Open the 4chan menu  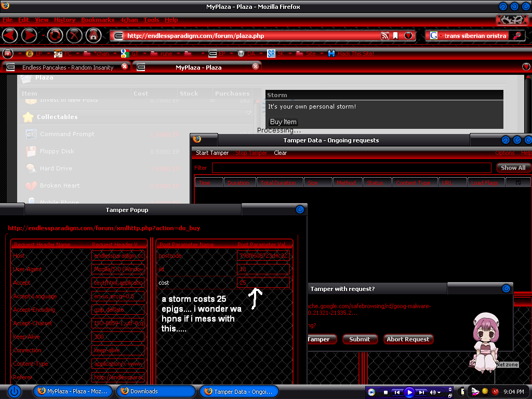pyautogui.click(x=129, y=20)
